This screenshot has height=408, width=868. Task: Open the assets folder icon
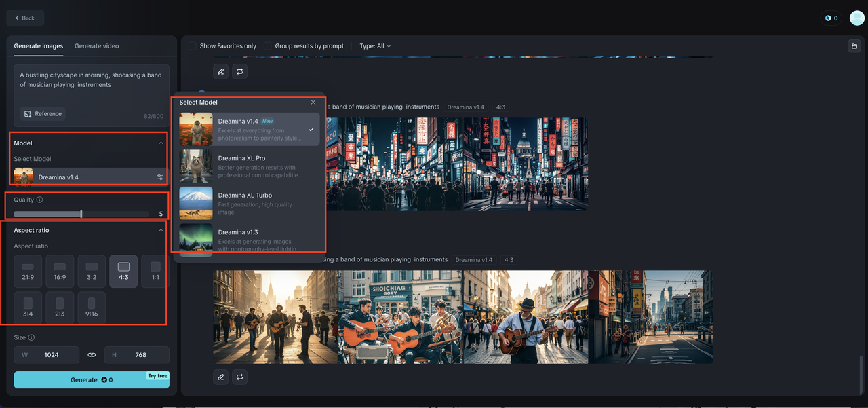click(x=854, y=46)
